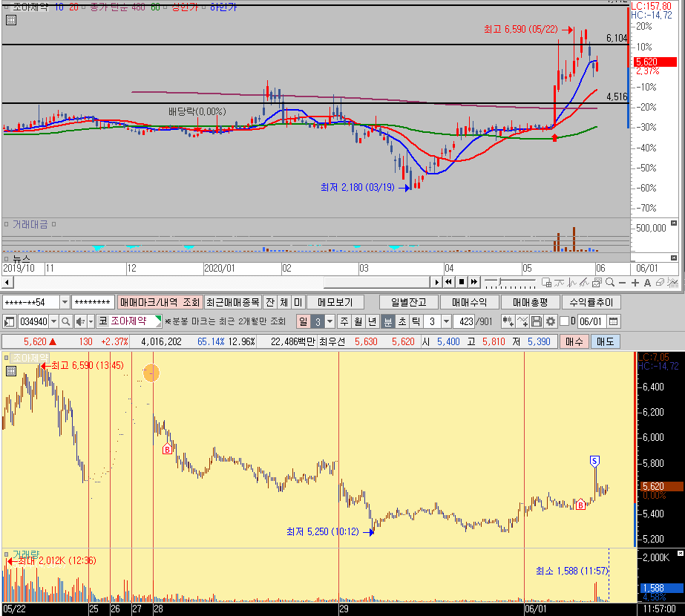The height and width of the screenshot is (616, 685).
Task: Click stock code field 034940
Action: pyautogui.click(x=33, y=321)
